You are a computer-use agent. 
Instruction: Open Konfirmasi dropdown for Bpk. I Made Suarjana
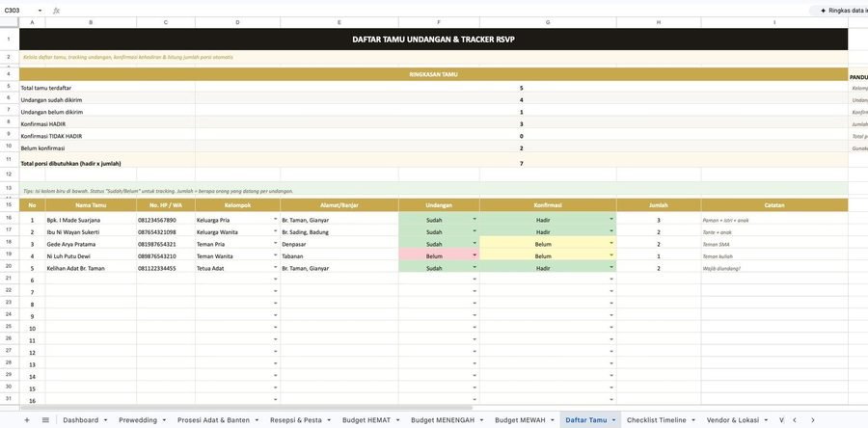611,220
